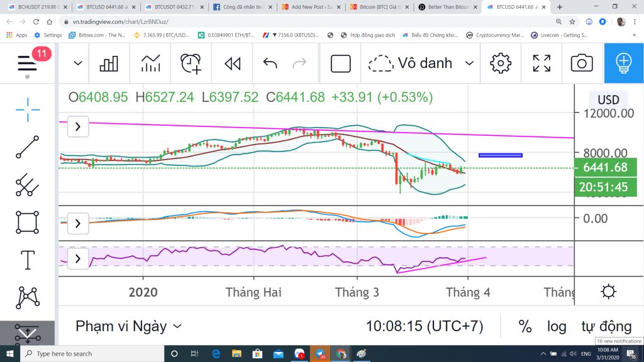Screen dimensions: 644x362
Task: Click the Windows "Type here to search" box
Action: [x=91, y=354]
